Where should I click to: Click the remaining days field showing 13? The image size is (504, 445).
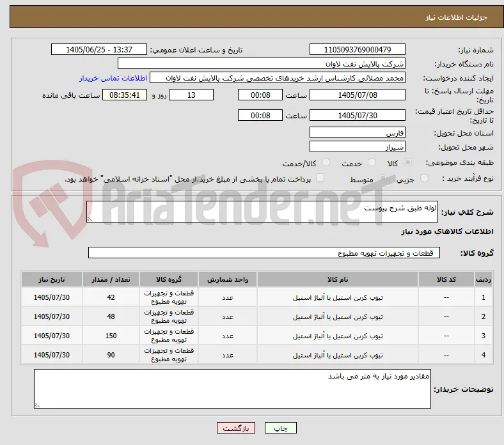coord(191,95)
